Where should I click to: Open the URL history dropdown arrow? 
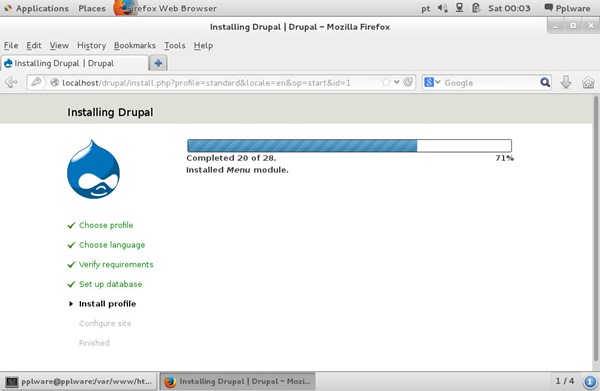tap(397, 82)
